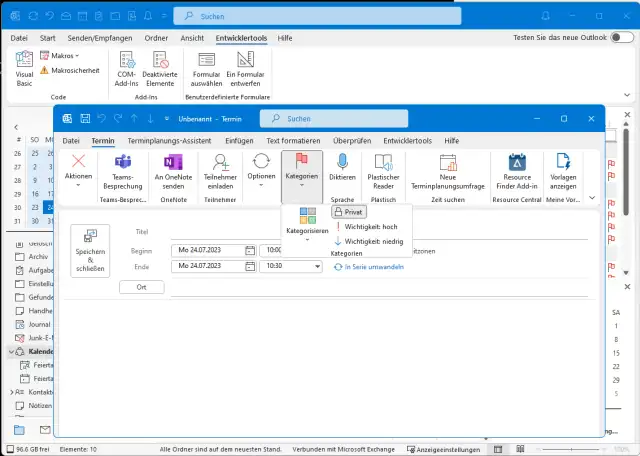Click 'In Serie umwandeln' link

tap(371, 266)
